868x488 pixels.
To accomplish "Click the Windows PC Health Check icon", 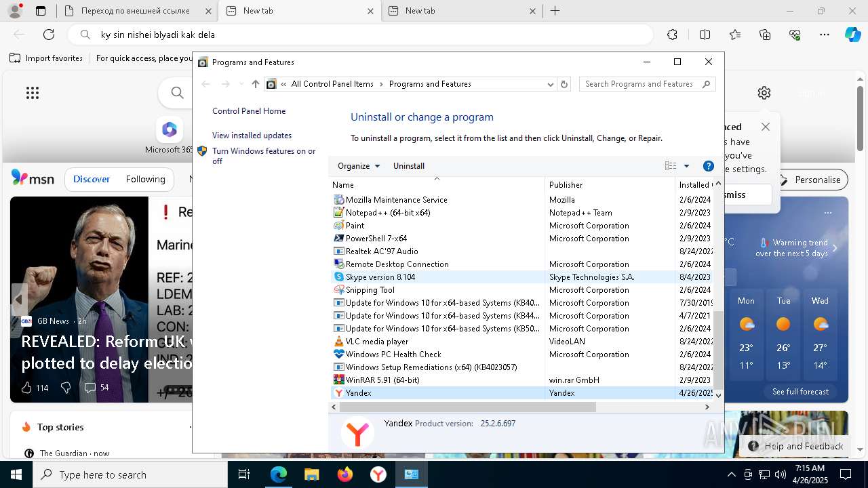I will (x=339, y=354).
